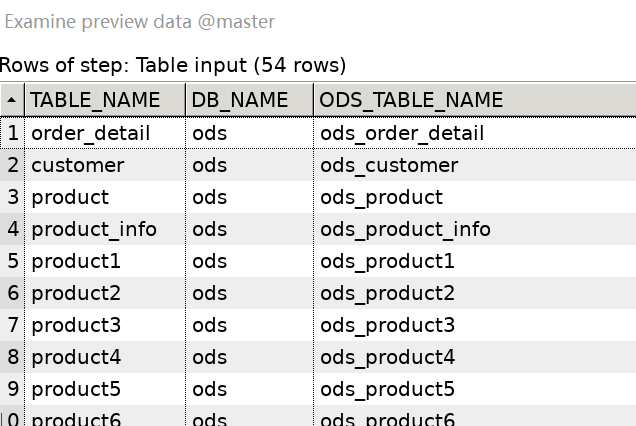Sort by the TABLE_NAME column header

[x=95, y=100]
